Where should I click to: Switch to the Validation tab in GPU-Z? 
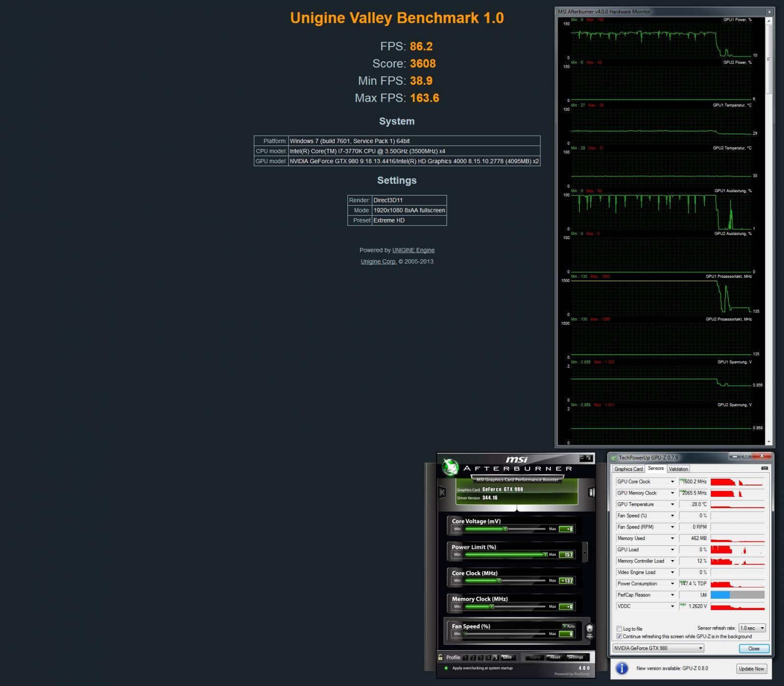tap(678, 469)
